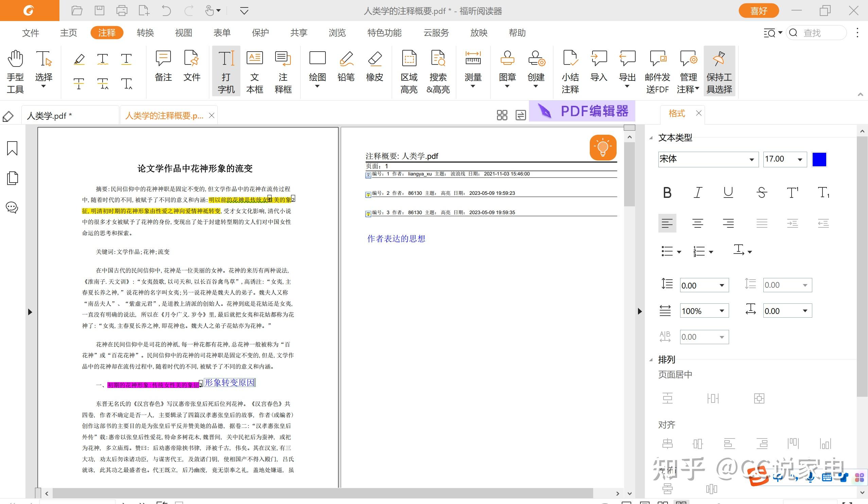Click the 喜好 button
Viewport: 868px width, 504px height.
click(x=759, y=11)
